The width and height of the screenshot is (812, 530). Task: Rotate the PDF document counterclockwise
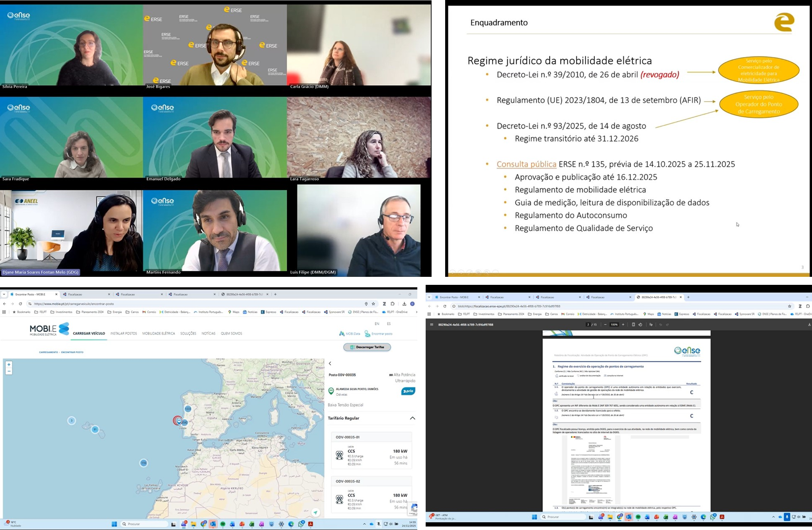640,325
